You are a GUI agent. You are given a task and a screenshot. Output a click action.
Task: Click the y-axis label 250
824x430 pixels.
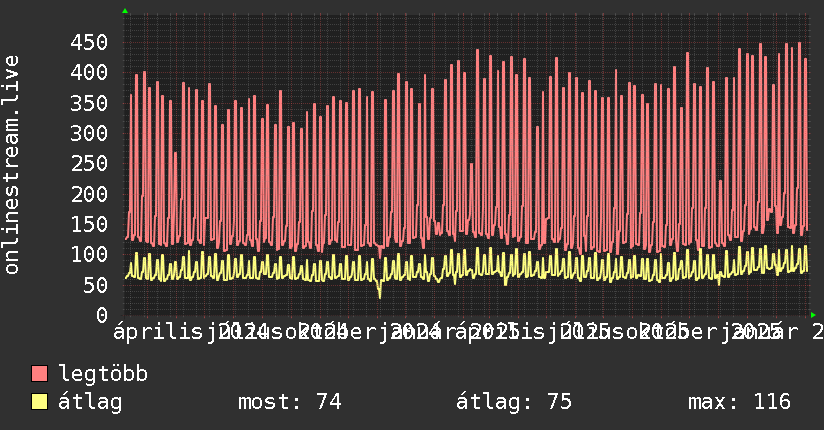pos(89,163)
